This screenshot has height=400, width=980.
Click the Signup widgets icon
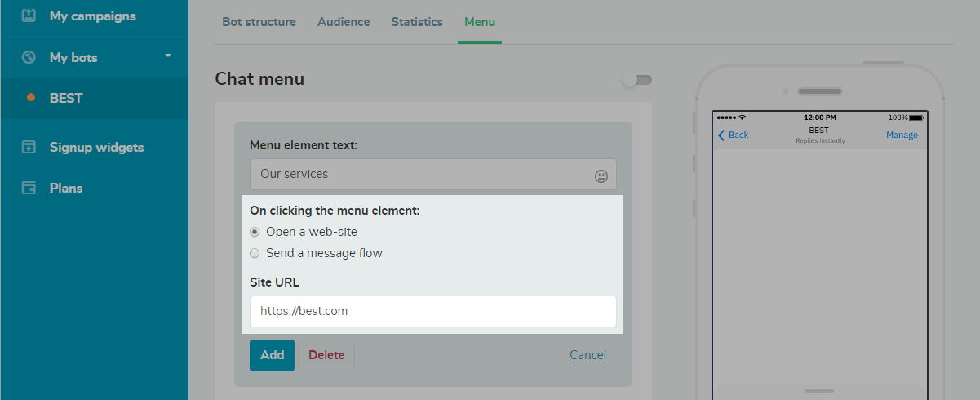(29, 148)
